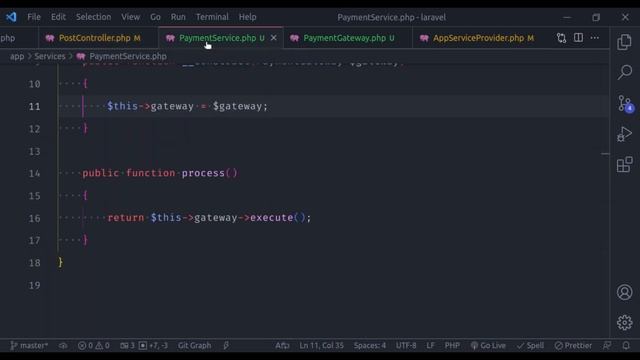Click the branch-like icon after Git Graph

[226, 345]
